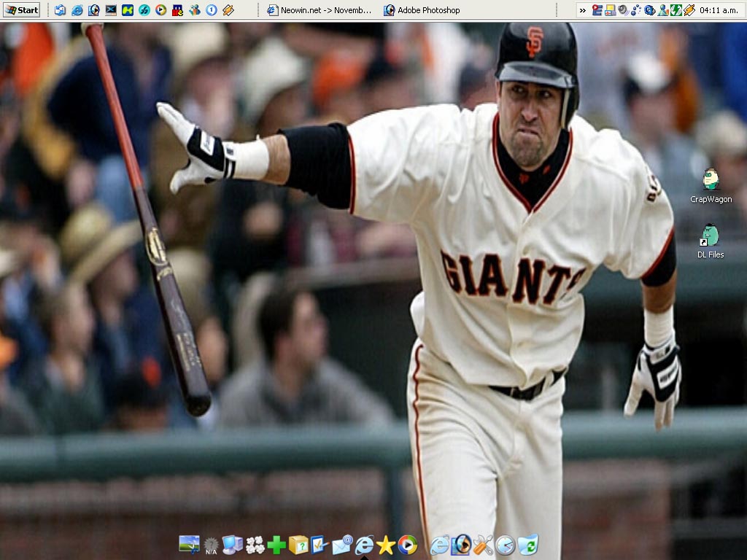Open the email envelope icon in dock
The width and height of the screenshot is (747, 560).
[x=342, y=545]
